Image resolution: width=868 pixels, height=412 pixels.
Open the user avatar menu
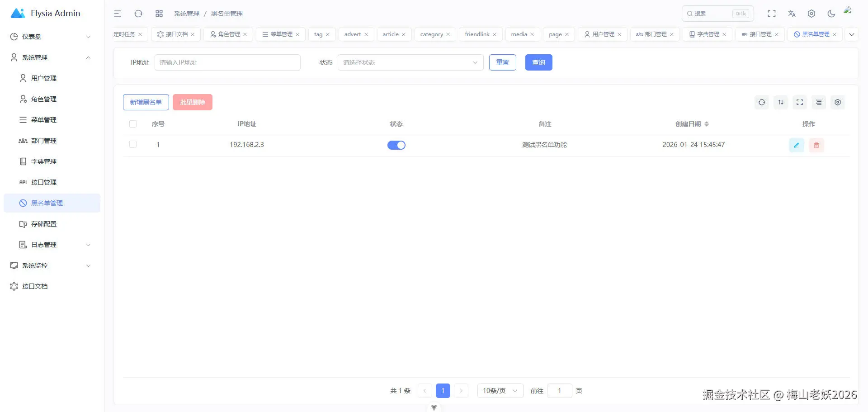(848, 10)
